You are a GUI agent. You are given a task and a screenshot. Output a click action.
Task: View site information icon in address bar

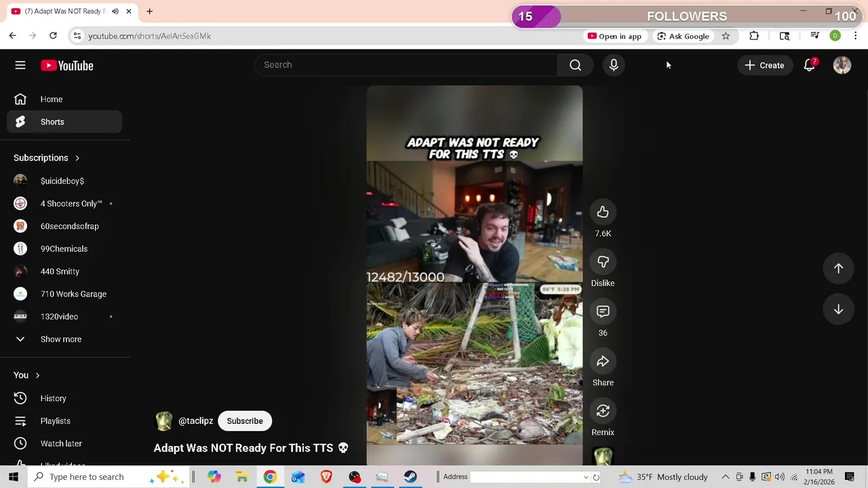[x=77, y=36]
